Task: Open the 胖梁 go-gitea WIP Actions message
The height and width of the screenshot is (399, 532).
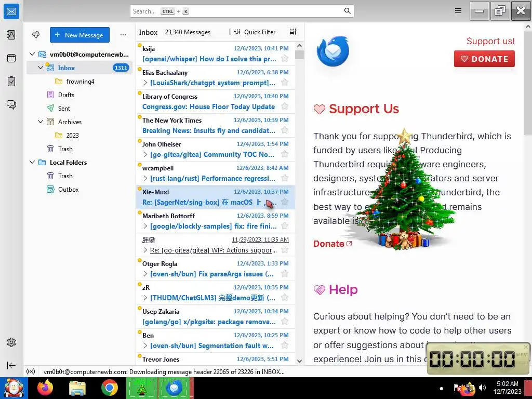Action: coord(216,245)
